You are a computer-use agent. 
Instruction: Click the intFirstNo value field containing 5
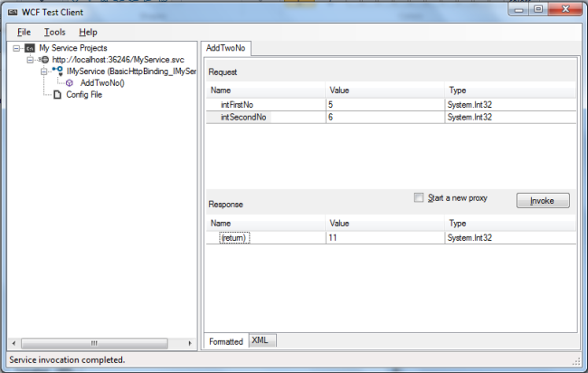[x=385, y=105]
